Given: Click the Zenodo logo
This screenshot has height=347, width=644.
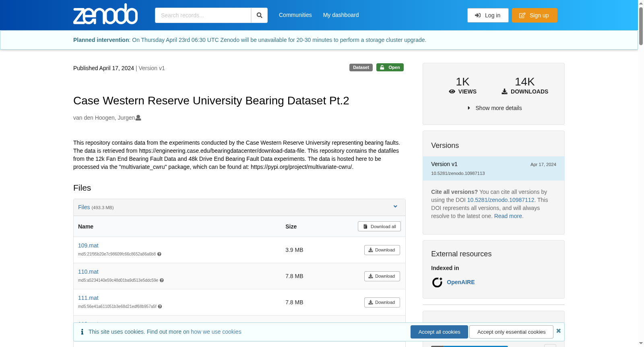Looking at the screenshot, I should pos(105,14).
